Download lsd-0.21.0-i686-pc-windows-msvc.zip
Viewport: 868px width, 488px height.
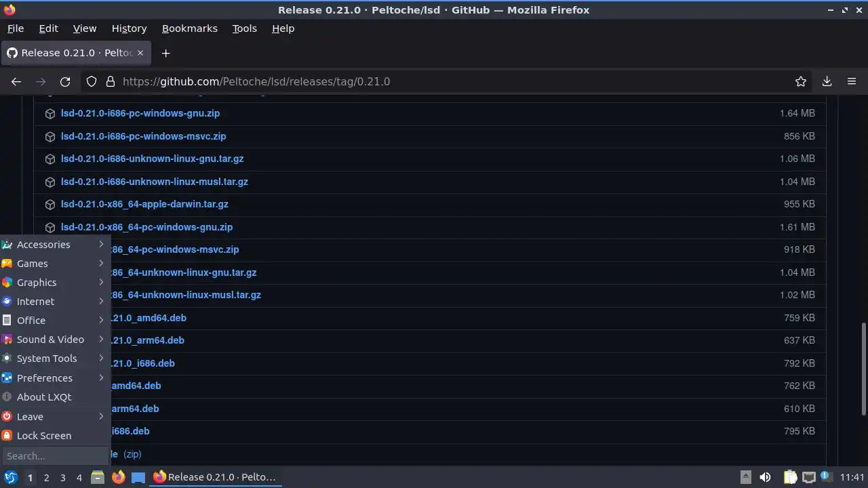[144, 136]
